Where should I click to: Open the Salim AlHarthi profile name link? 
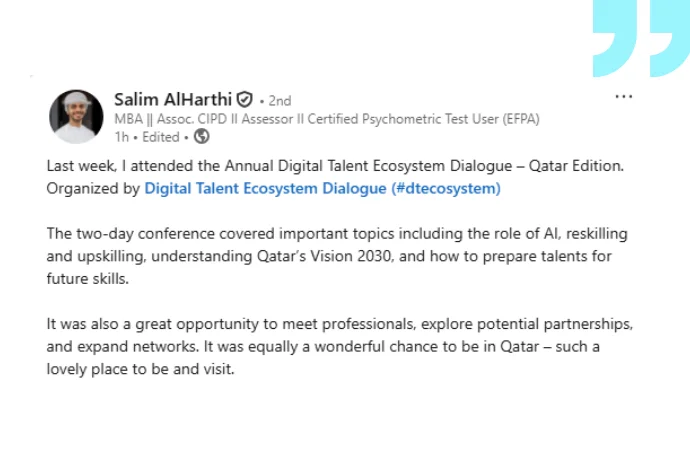click(172, 99)
